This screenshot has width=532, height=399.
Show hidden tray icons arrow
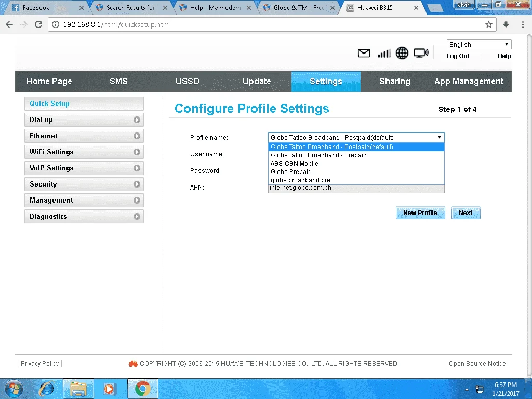coord(467,389)
